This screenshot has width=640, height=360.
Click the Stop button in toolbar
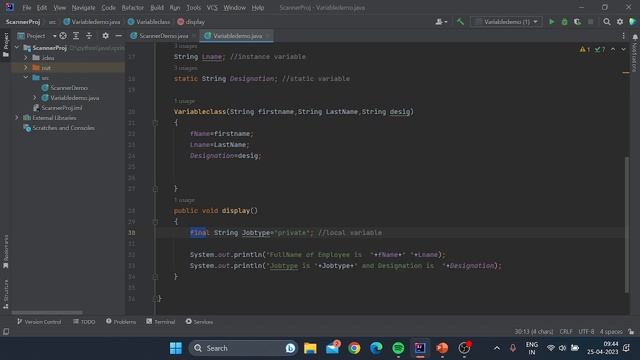tap(590, 22)
